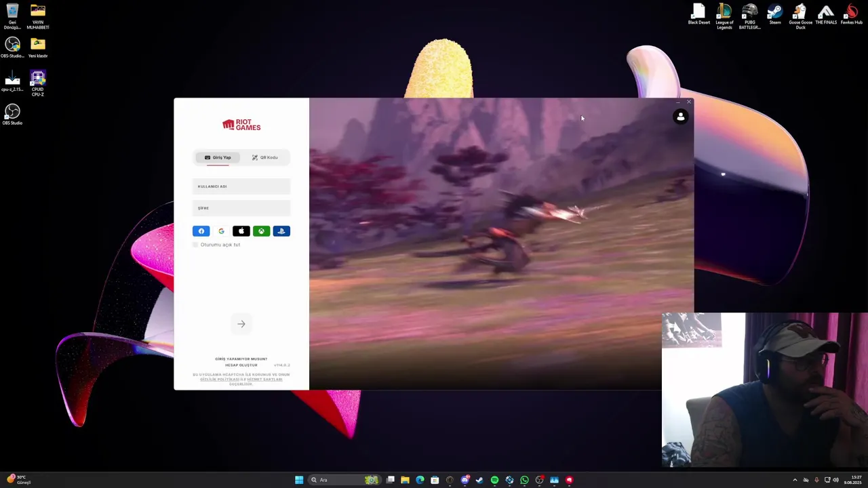Select the Steam desktop shortcut

(775, 16)
